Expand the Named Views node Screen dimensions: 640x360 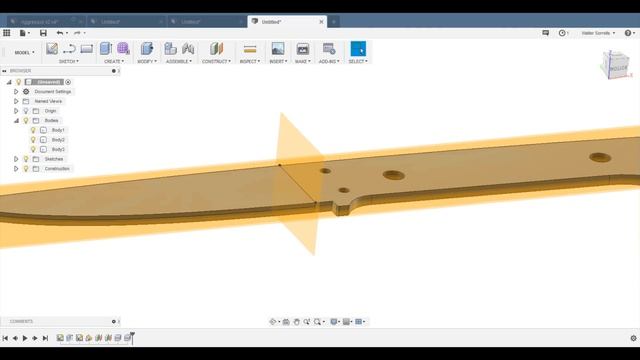[x=16, y=101]
